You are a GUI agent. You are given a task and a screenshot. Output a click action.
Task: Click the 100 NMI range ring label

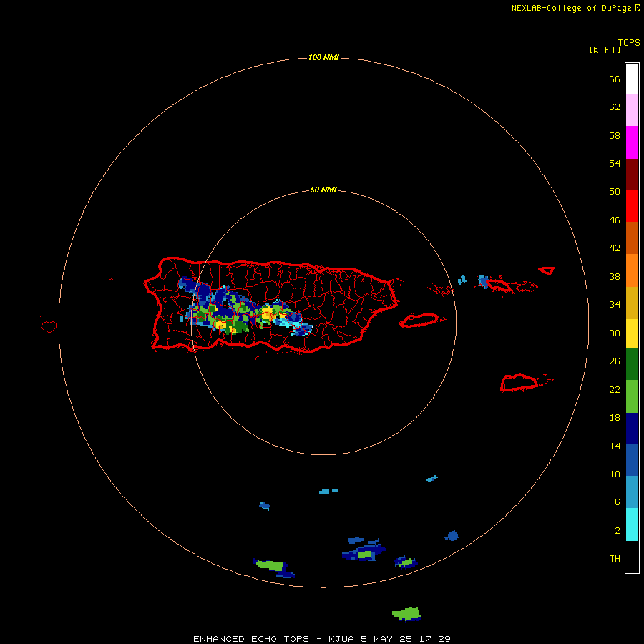(323, 57)
